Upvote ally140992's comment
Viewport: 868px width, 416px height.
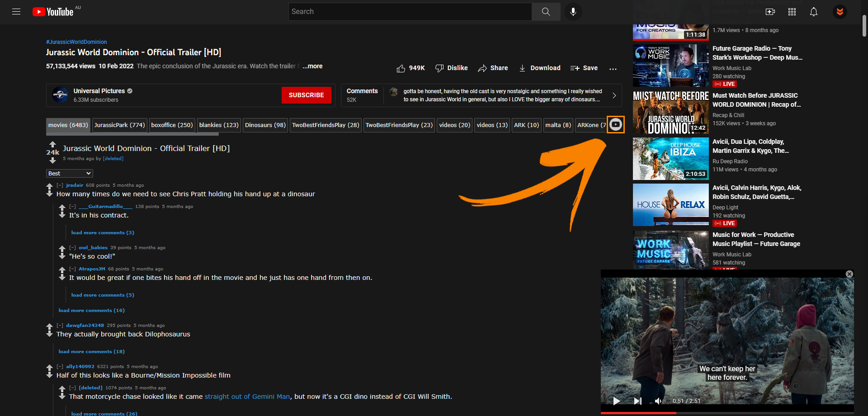50,367
